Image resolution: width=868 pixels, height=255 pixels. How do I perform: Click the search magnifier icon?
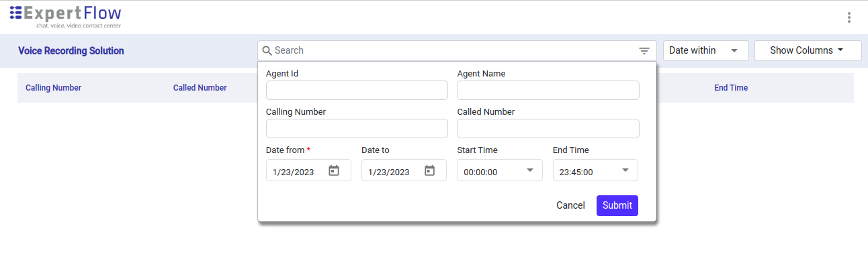pyautogui.click(x=267, y=51)
